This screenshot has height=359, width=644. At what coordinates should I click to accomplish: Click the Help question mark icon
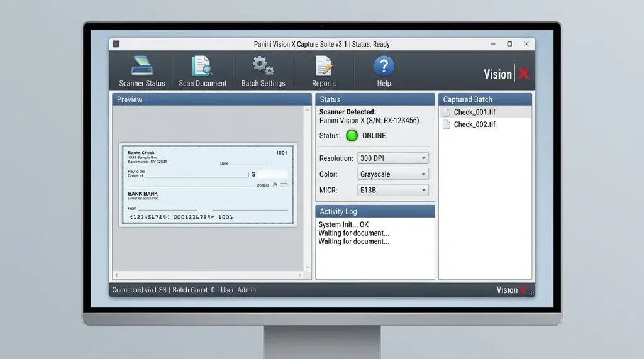tap(384, 66)
